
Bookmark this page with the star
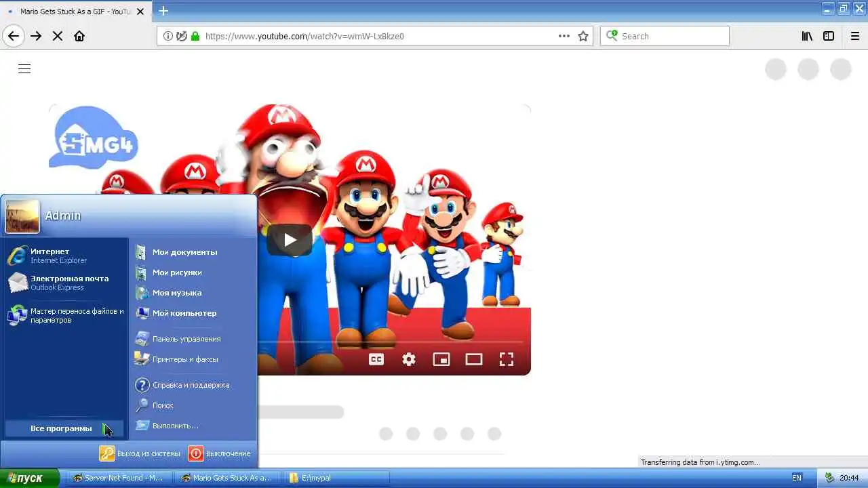[583, 36]
